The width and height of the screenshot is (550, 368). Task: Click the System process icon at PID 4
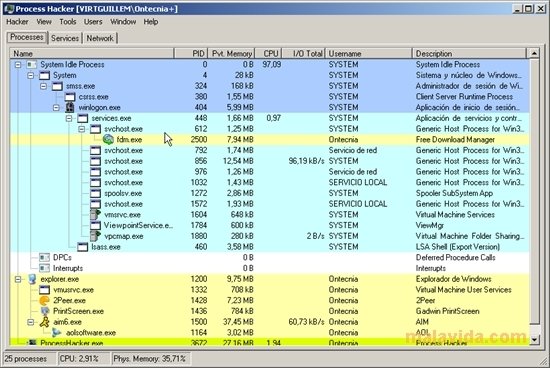coord(44,75)
